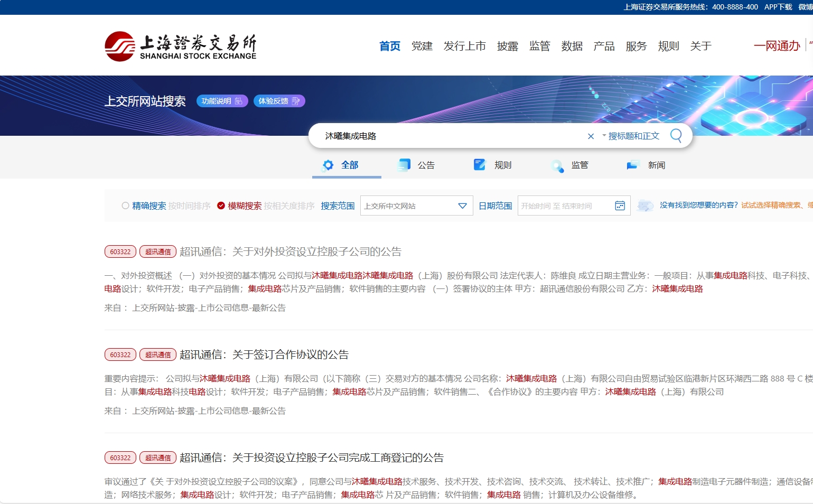
Task: Switch to the 规则 results tab
Action: [493, 165]
